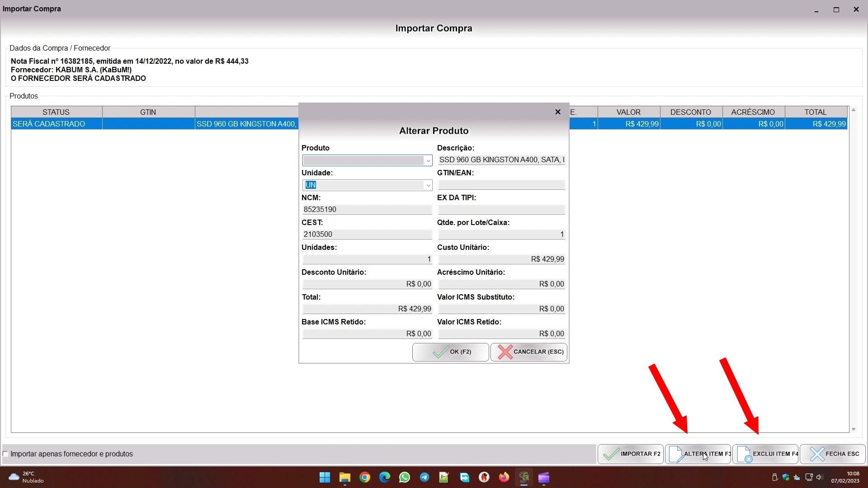Click the Qtde. por Lote/Caixa field
Image resolution: width=868 pixels, height=488 pixels.
point(501,235)
